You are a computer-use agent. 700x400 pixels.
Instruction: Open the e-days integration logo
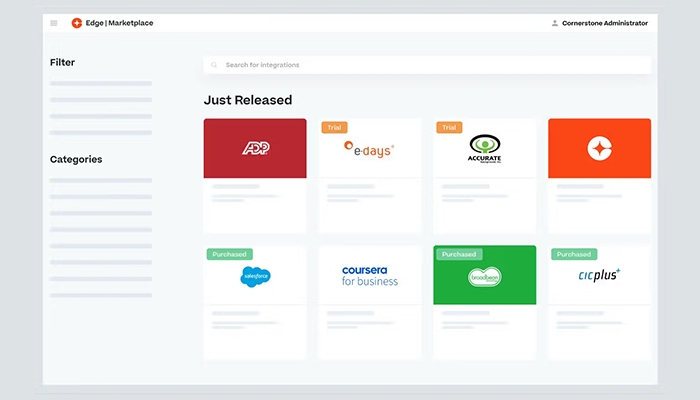[370, 149]
